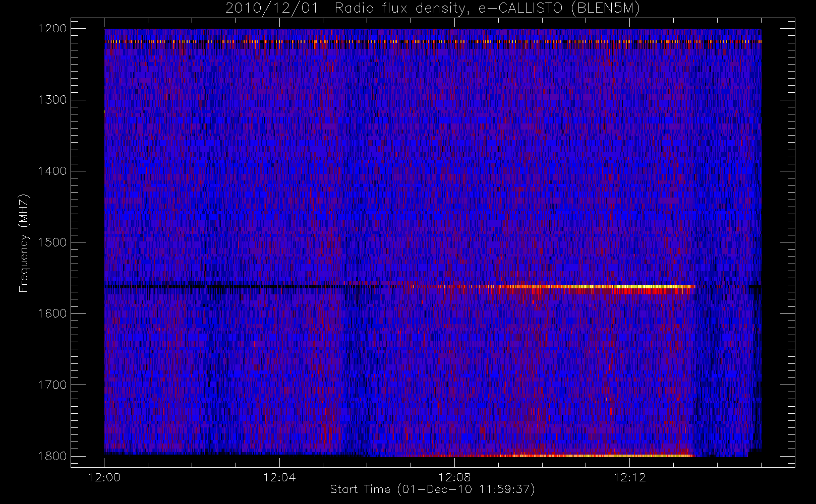The height and width of the screenshot is (504, 816).
Task: Click the orange interference line near 1220 MHz
Action: 433,41
